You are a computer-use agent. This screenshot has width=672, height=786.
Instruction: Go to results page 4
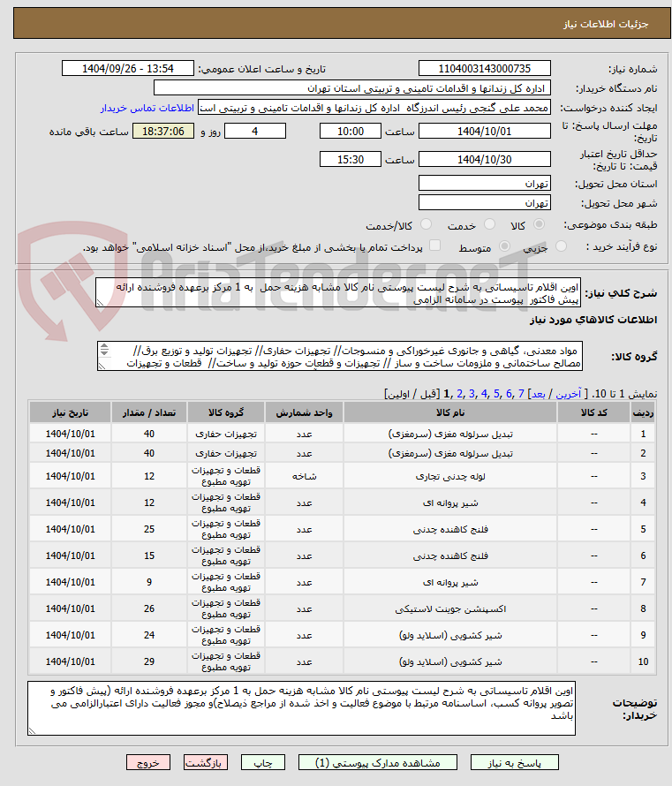(x=484, y=394)
